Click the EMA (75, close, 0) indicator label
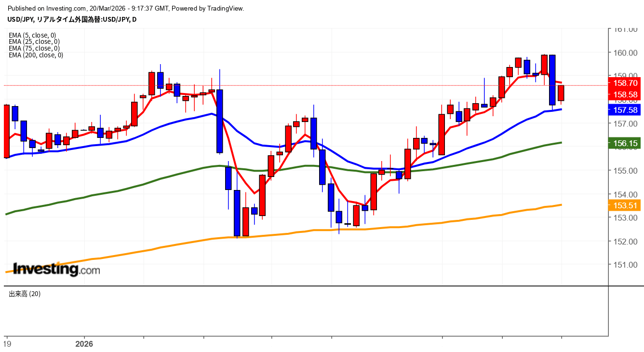Screen dimensions: 644x352 (34, 48)
